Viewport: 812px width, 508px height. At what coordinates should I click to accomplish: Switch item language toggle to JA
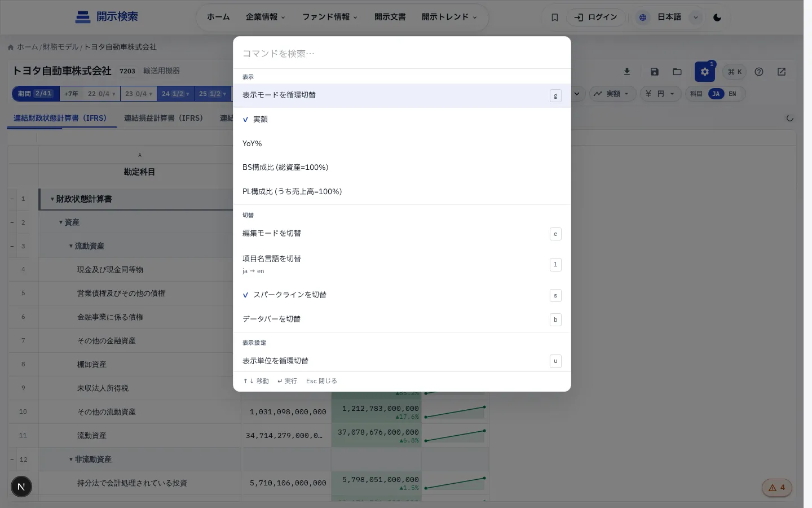point(716,94)
